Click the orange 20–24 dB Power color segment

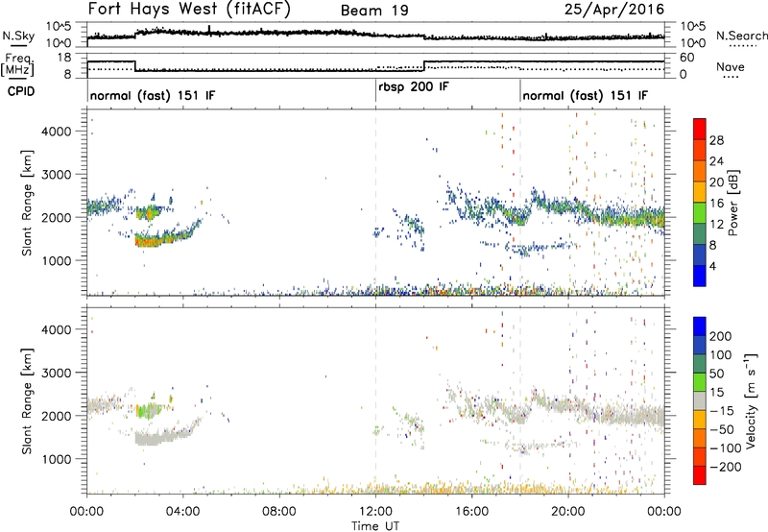[700, 171]
